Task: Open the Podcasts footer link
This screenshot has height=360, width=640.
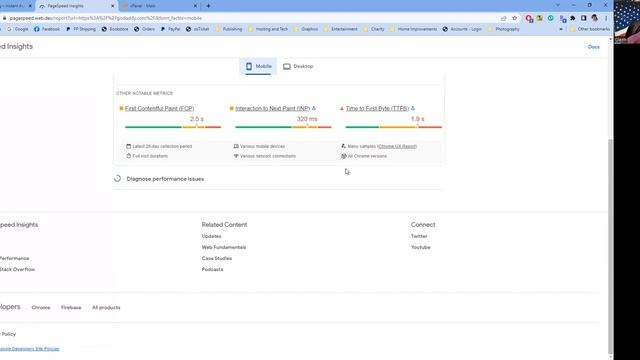Action: (x=212, y=269)
